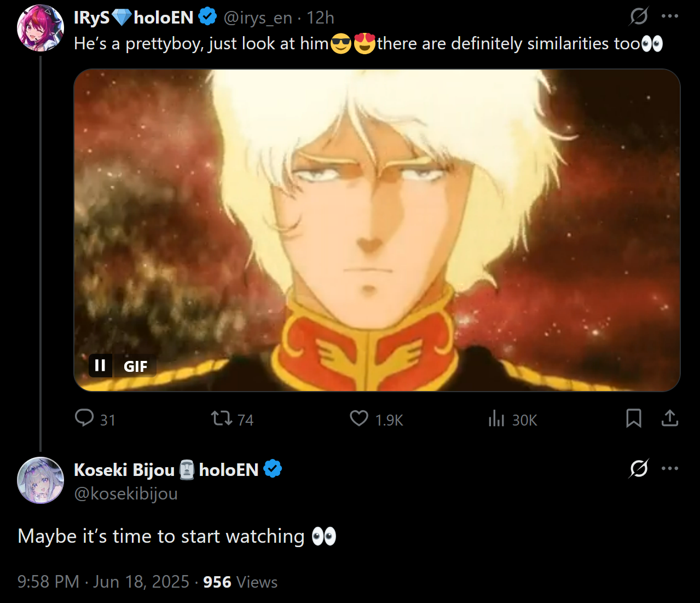Open IRyS's profile avatar
The image size is (700, 603).
click(41, 28)
